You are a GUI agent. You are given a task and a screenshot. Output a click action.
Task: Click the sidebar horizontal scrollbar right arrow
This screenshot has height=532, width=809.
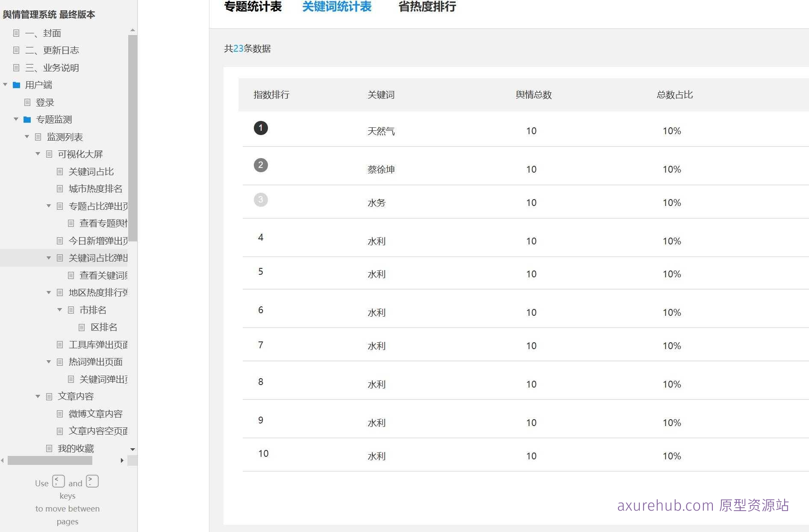pyautogui.click(x=122, y=461)
